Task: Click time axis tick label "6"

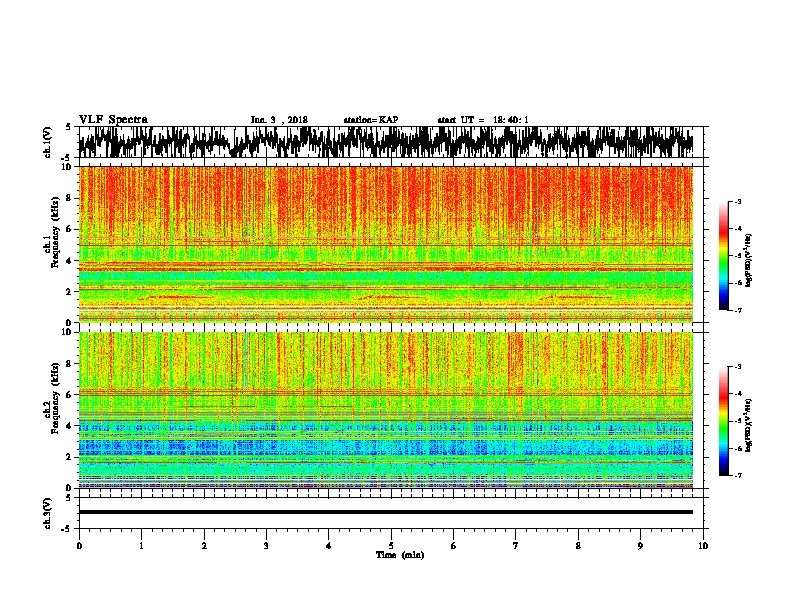Action: (454, 546)
